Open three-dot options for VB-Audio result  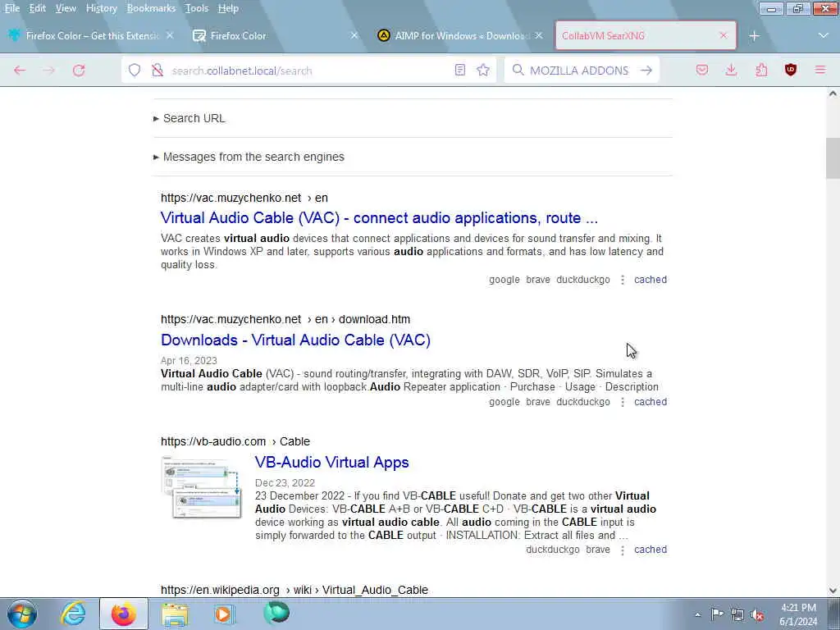click(623, 550)
